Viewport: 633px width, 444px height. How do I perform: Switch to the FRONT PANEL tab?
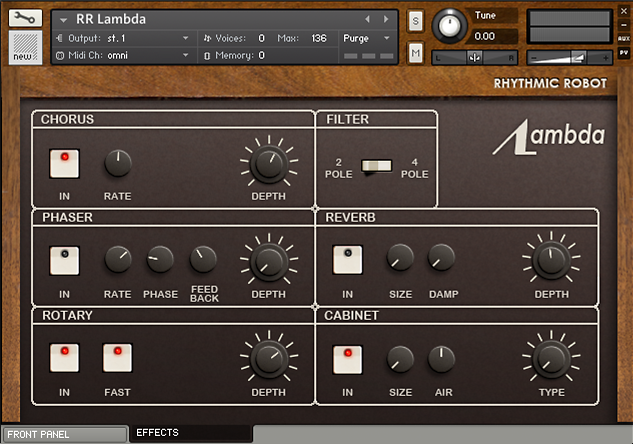[x=65, y=434]
